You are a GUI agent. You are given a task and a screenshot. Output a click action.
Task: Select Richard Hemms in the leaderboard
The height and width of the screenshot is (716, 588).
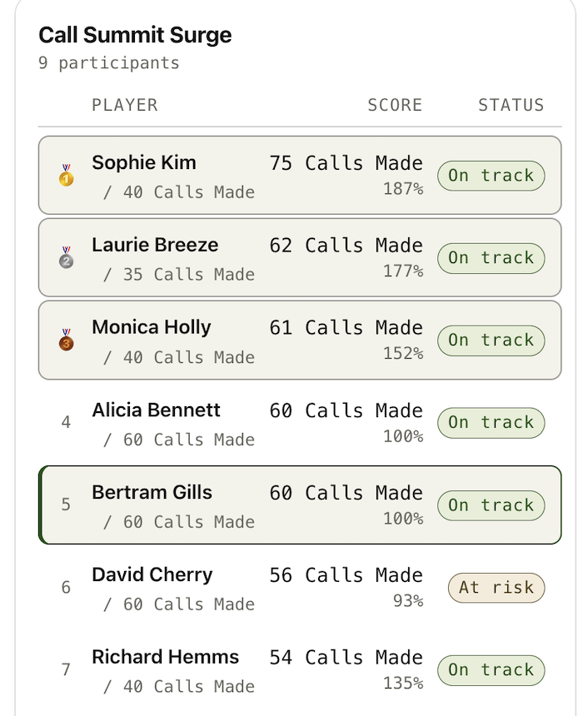[x=165, y=657]
